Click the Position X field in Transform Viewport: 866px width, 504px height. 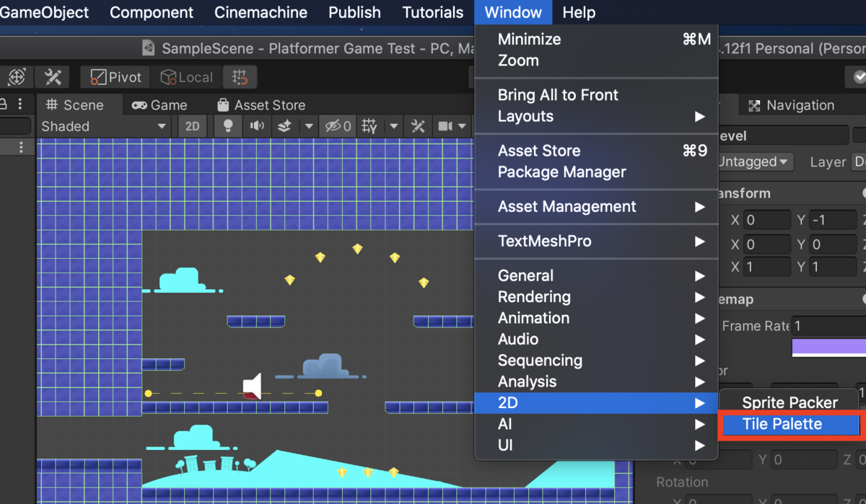pyautogui.click(x=767, y=220)
